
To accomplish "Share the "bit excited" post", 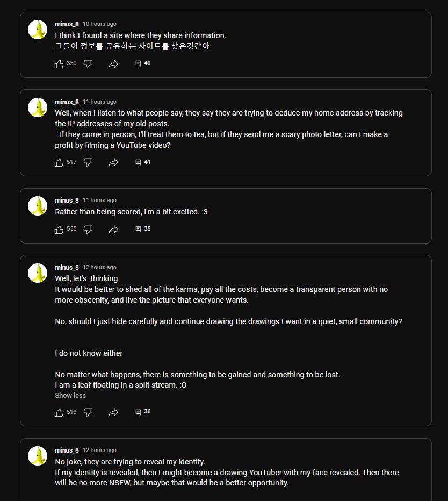I will coord(113,230).
